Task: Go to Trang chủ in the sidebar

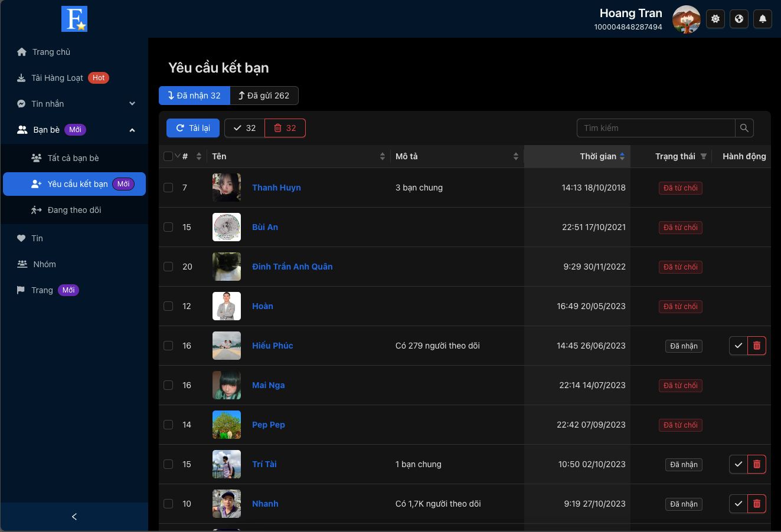Action: coord(74,52)
